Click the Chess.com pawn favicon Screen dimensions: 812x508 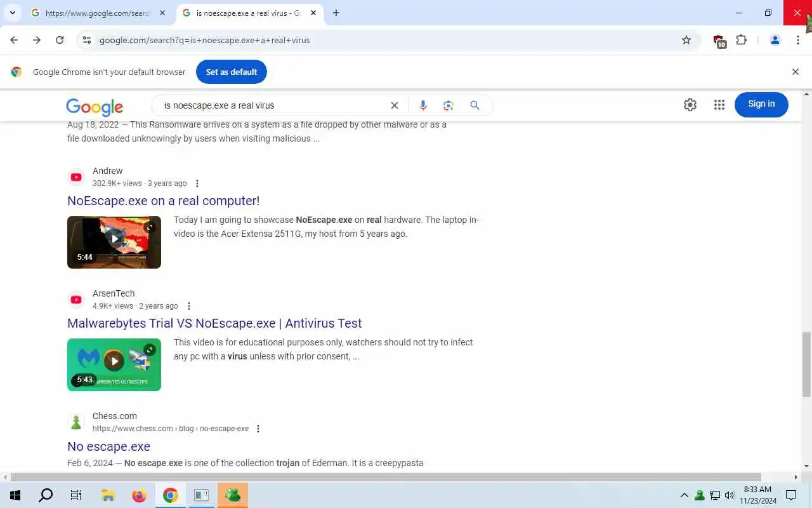[76, 422]
